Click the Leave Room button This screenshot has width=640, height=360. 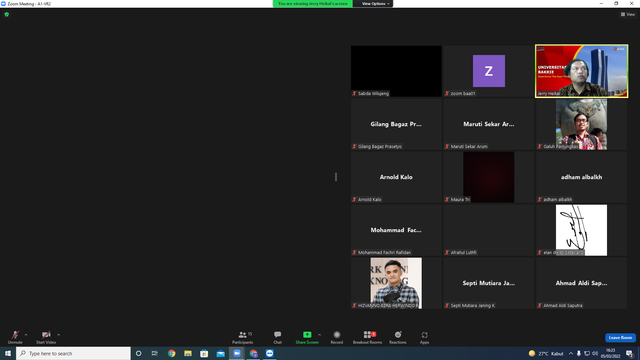coord(620,338)
